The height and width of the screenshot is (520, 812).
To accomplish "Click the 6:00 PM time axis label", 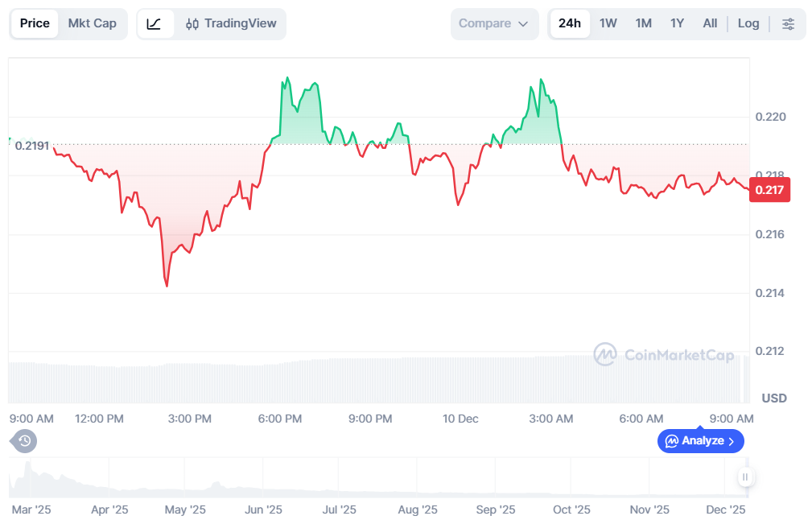I will 280,419.
